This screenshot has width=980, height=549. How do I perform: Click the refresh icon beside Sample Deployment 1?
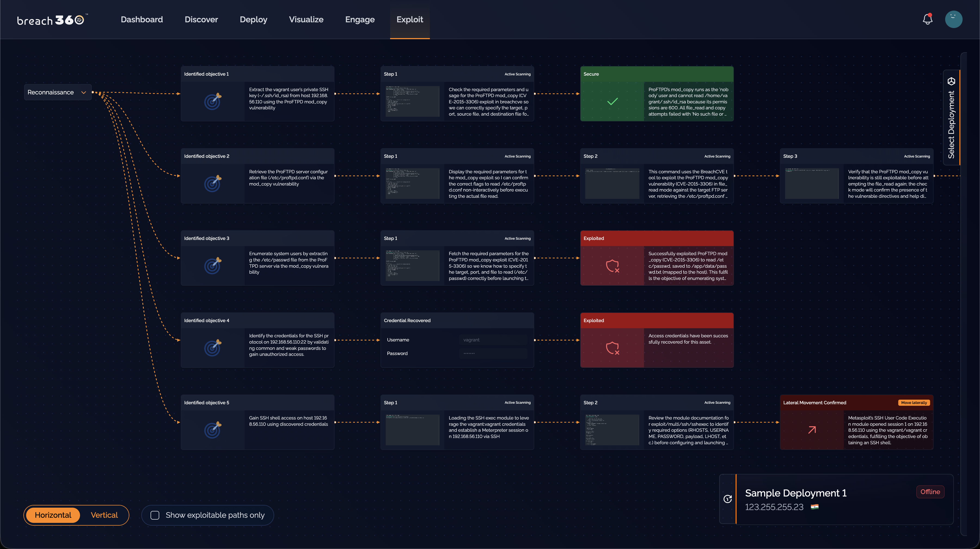pos(727,499)
